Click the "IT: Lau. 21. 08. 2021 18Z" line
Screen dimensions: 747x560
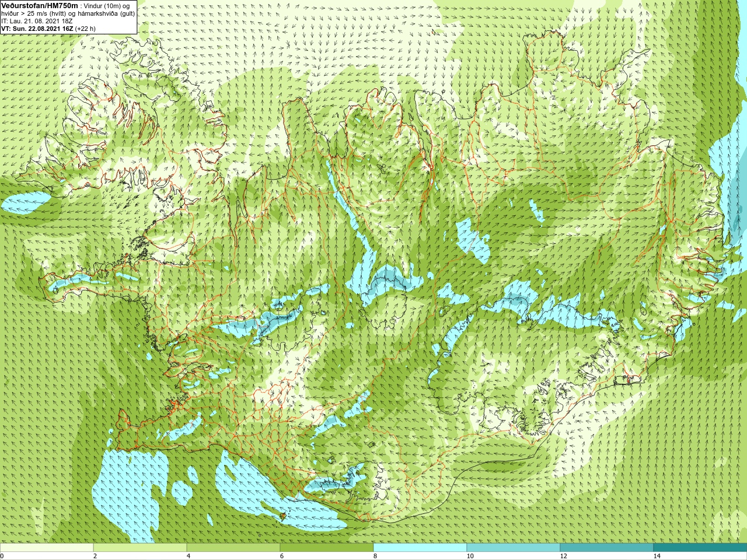click(x=37, y=21)
